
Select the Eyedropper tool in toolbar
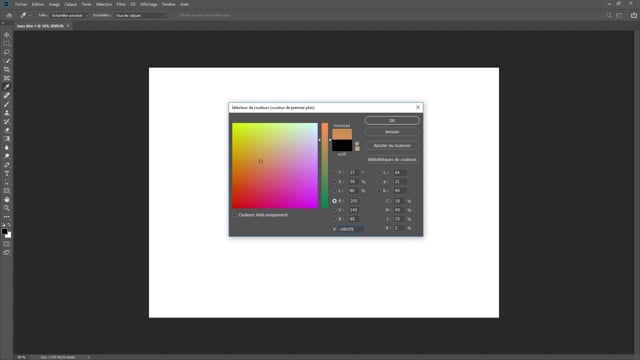pos(7,87)
